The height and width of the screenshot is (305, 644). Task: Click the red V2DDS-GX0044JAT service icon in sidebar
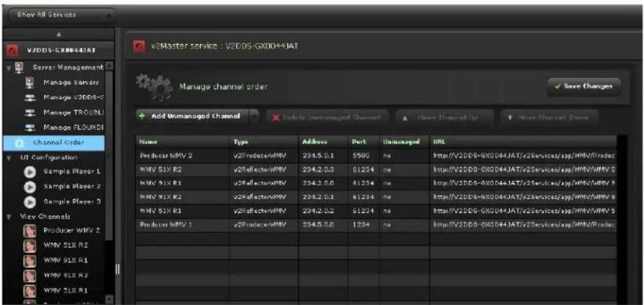[x=11, y=51]
